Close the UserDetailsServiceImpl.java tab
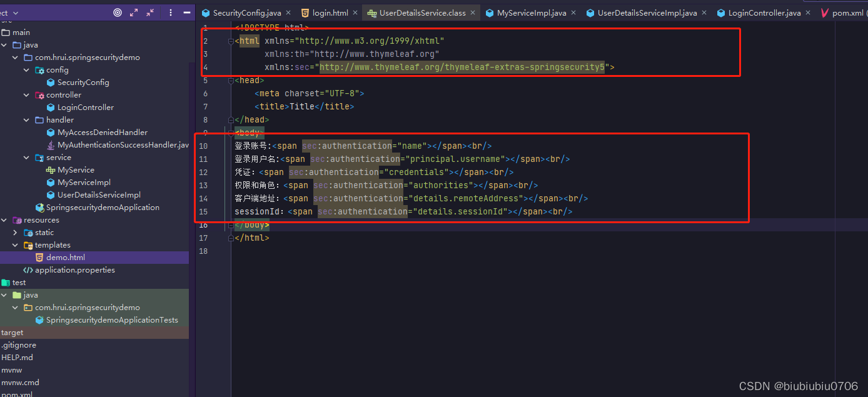Image resolution: width=868 pixels, height=397 pixels. click(x=704, y=13)
